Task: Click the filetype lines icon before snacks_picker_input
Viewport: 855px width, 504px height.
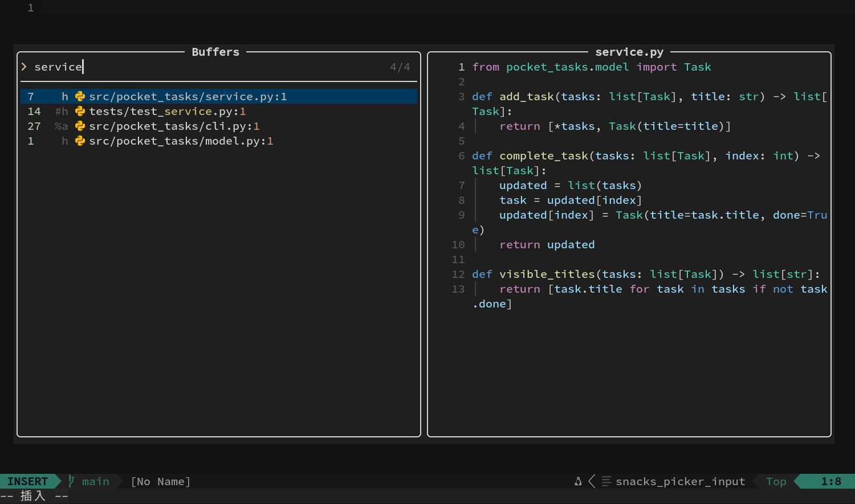Action: tap(606, 481)
